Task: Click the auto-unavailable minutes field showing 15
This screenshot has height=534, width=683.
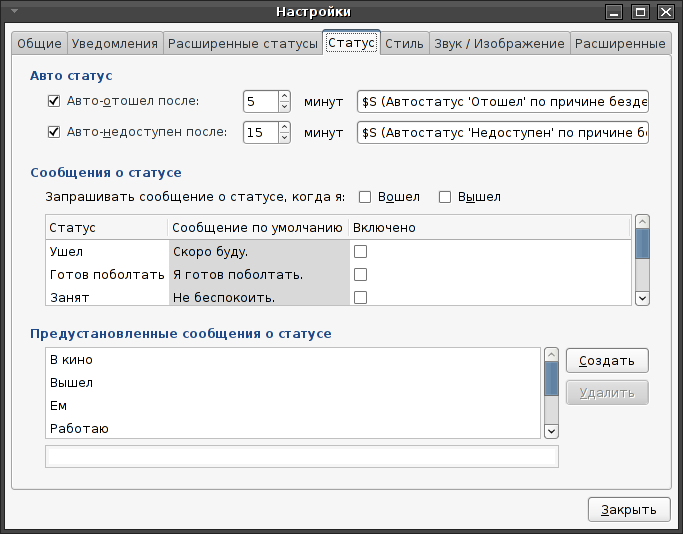Action: [x=261, y=132]
